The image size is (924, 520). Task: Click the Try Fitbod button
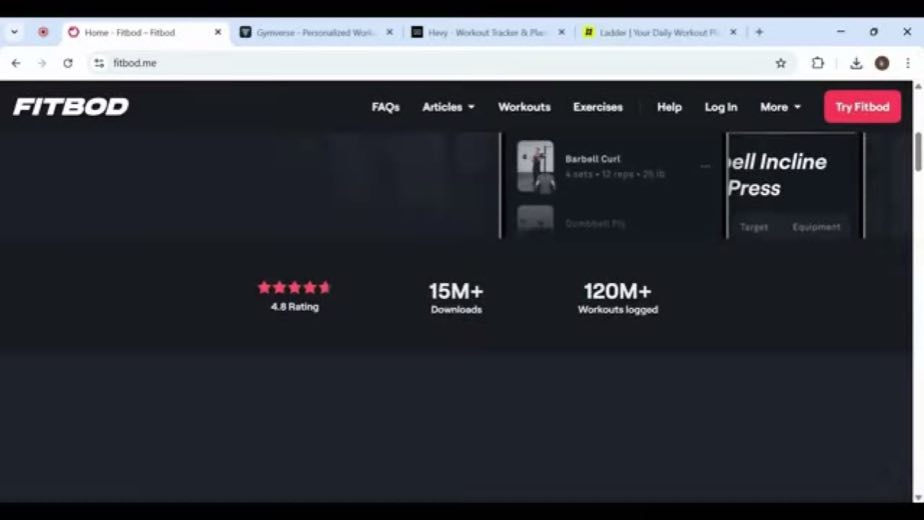[862, 107]
